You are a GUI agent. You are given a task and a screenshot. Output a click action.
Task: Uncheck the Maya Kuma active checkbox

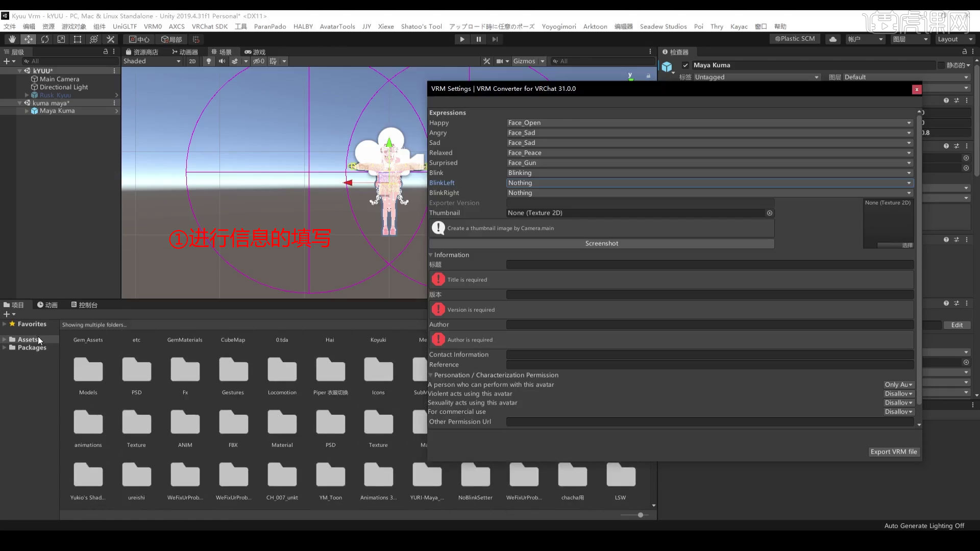pyautogui.click(x=686, y=65)
